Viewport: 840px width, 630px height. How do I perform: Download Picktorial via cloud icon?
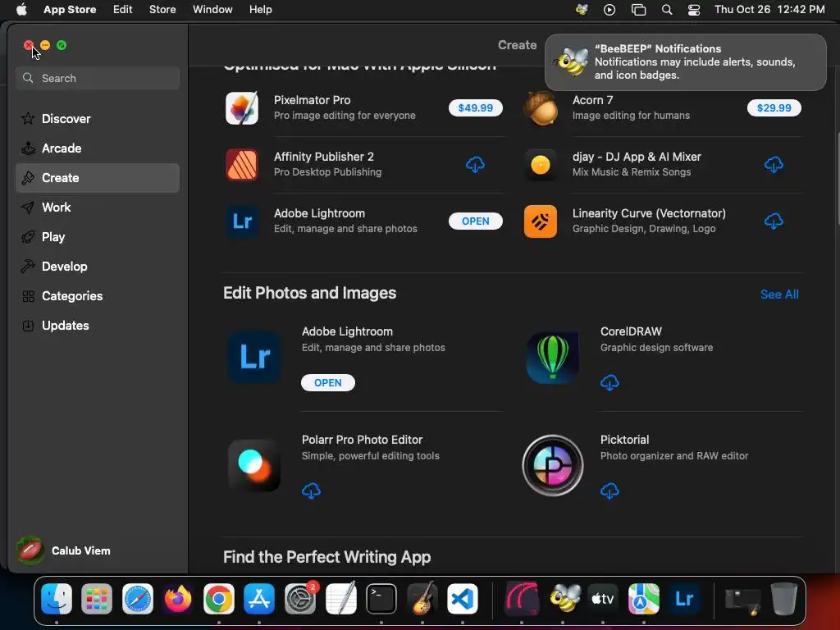coord(609,491)
